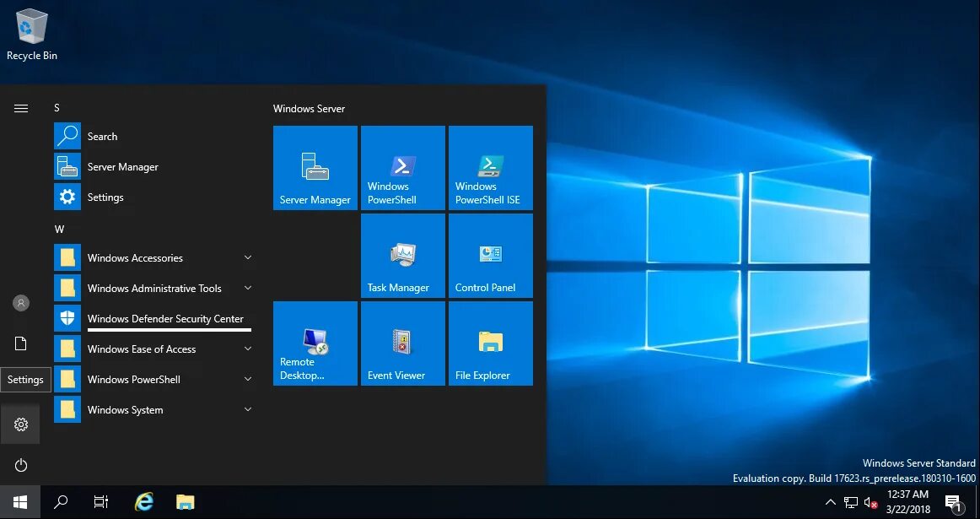Launch the Windows PowerShell tile
Viewport: 980px width, 519px height.
click(402, 167)
